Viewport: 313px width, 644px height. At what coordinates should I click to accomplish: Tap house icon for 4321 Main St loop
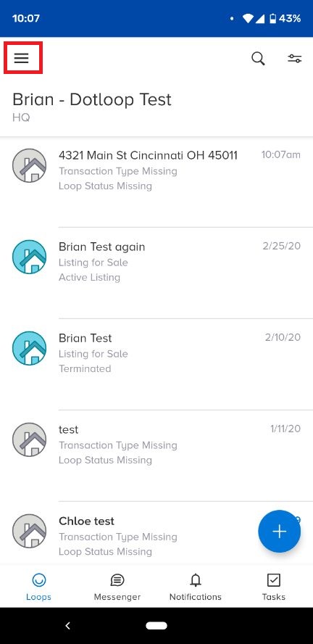click(29, 165)
